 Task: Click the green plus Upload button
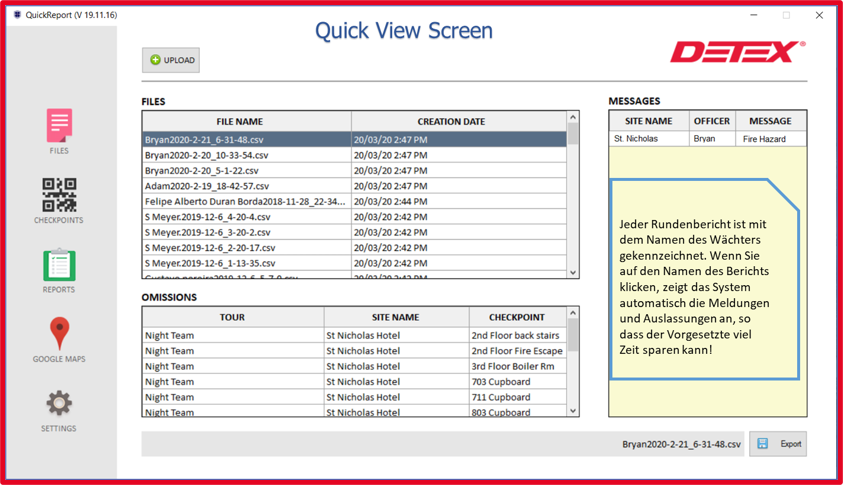point(171,60)
